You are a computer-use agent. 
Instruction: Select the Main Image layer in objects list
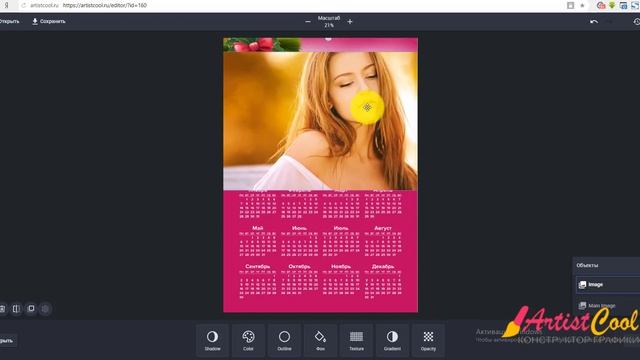pyautogui.click(x=608, y=305)
